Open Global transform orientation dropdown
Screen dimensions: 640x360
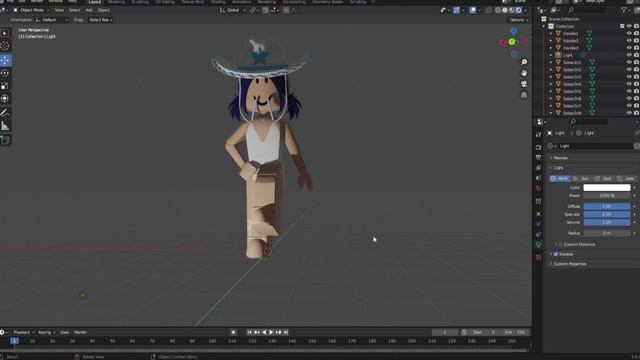(x=232, y=10)
